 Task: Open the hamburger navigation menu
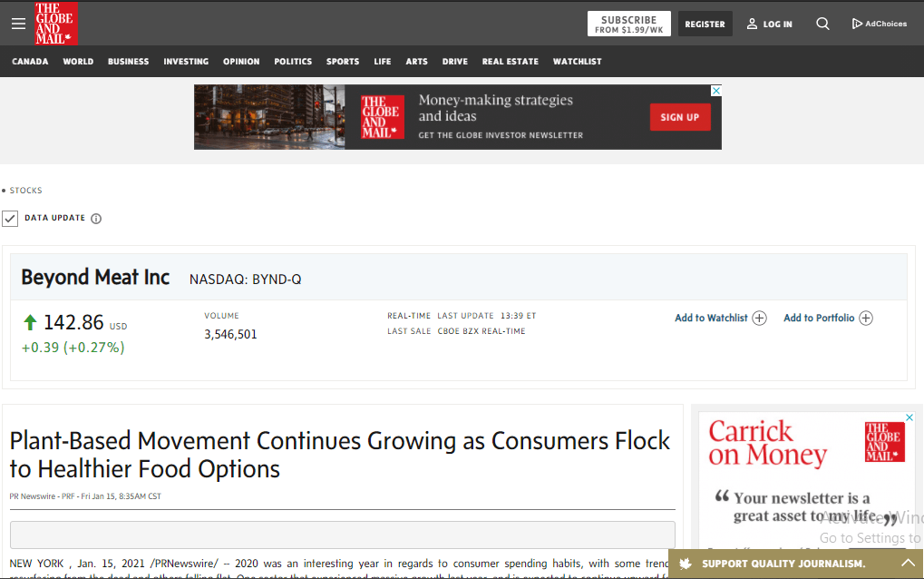[18, 24]
